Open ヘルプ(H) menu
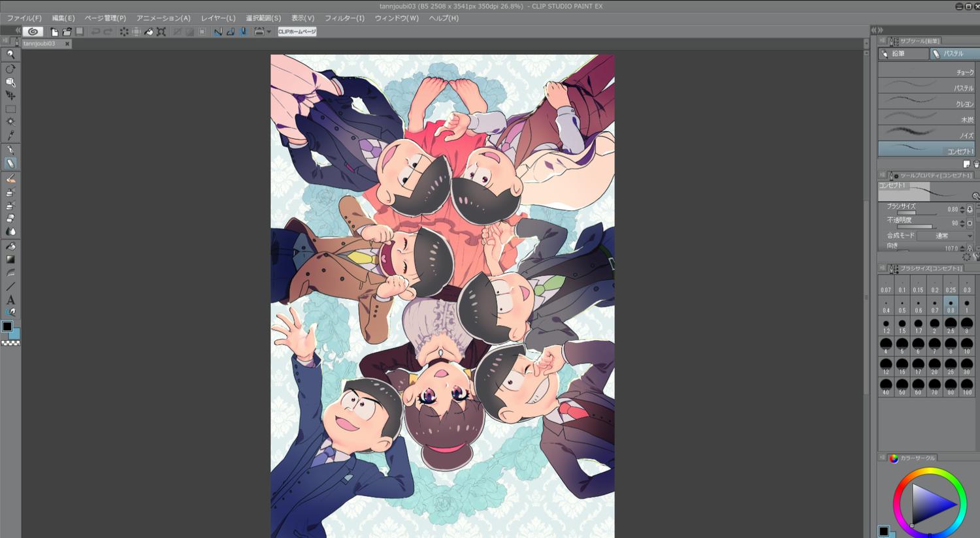980x538 pixels. [x=444, y=18]
